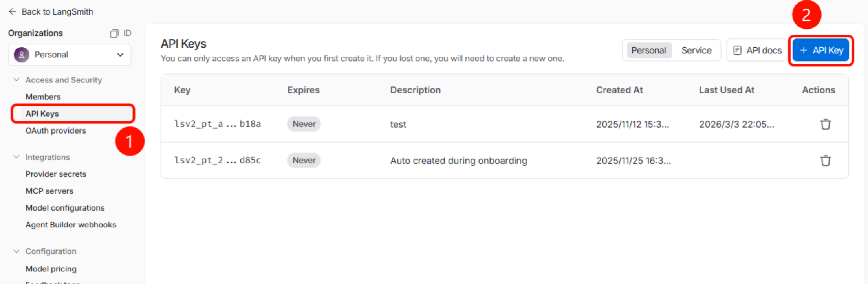
Task: Click the lsv2_pt_a...b18a key row
Action: 218,124
